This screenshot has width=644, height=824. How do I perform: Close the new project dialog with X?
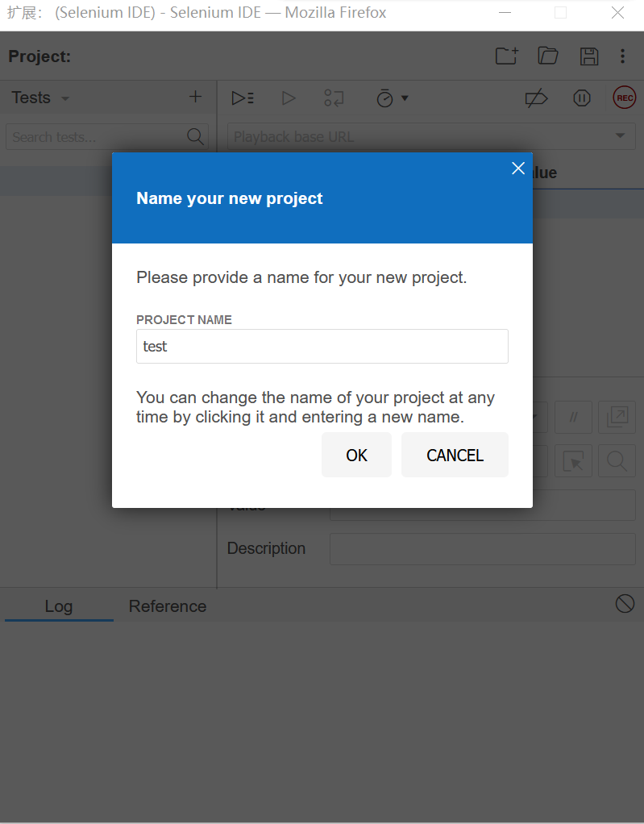click(518, 169)
